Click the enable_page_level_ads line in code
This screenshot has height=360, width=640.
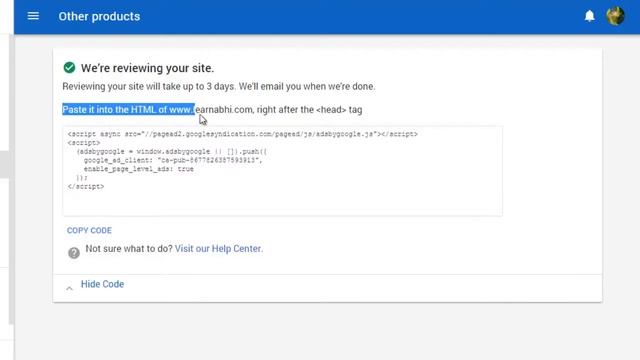coord(139,169)
